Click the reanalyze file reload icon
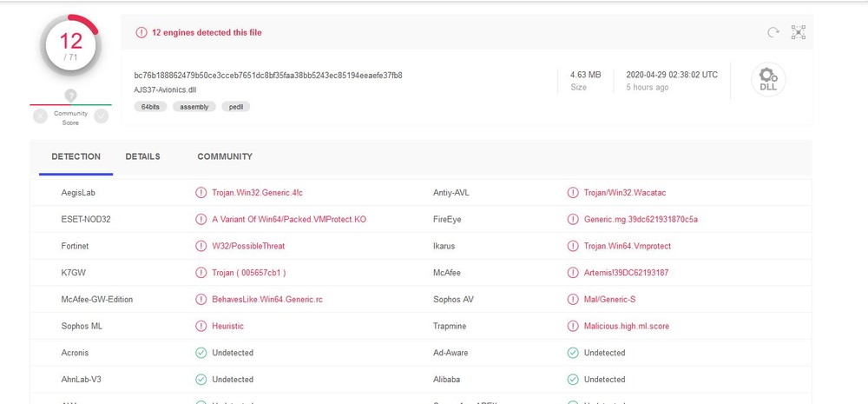 coord(773,32)
